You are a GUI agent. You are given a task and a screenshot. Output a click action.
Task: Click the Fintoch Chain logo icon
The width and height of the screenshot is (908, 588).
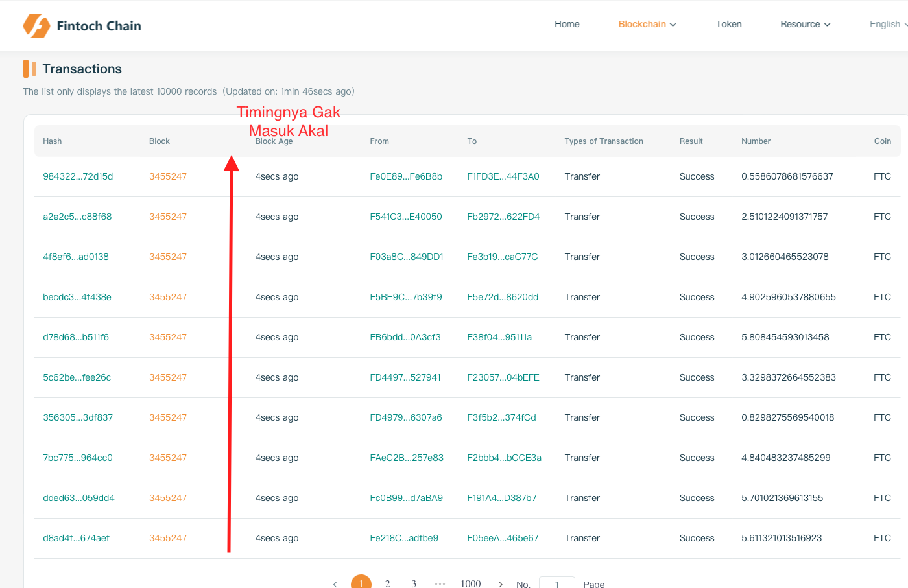click(36, 26)
